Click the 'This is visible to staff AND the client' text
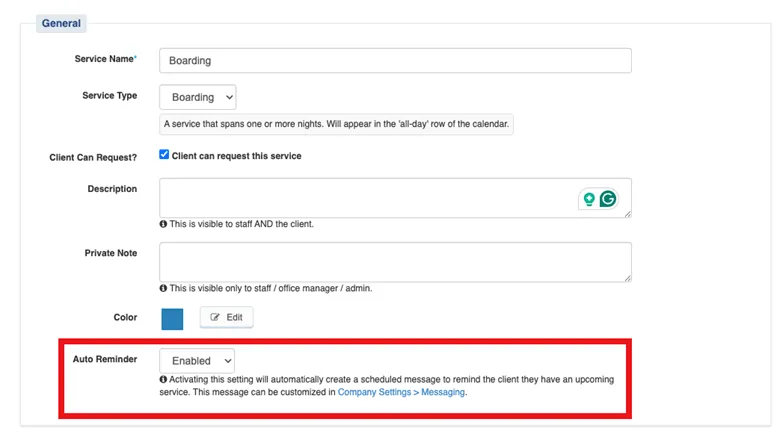 [x=242, y=224]
